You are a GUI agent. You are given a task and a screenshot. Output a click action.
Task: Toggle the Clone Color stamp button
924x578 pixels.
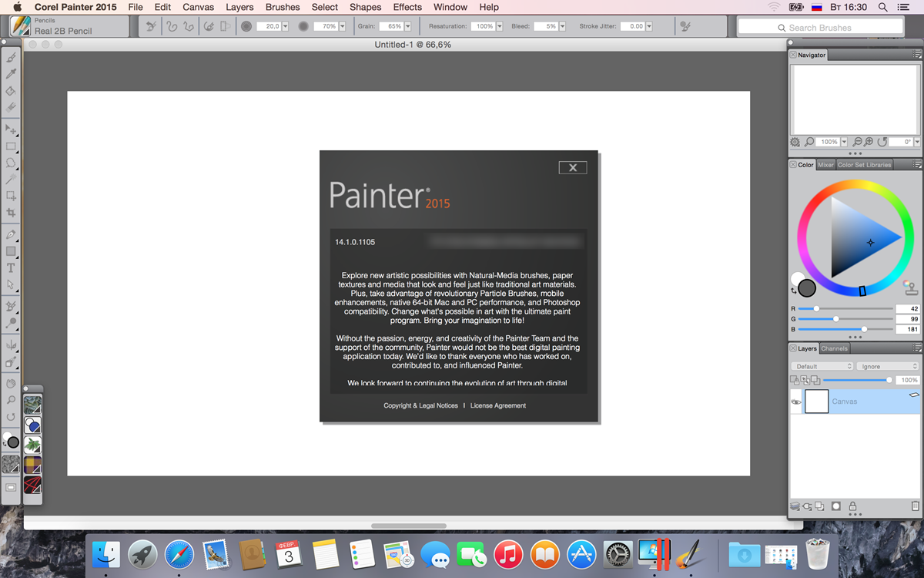(x=911, y=288)
